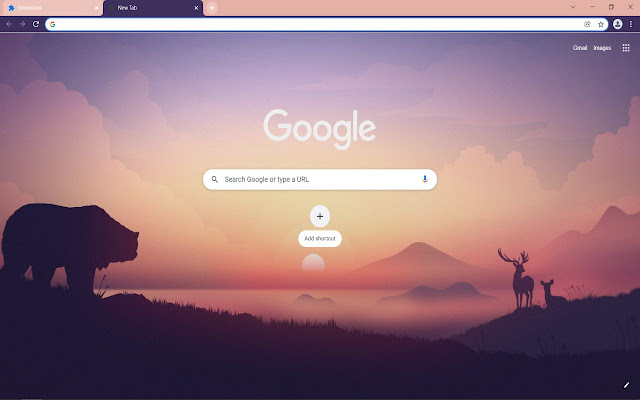Open the Images link
The image size is (640, 400).
[602, 48]
